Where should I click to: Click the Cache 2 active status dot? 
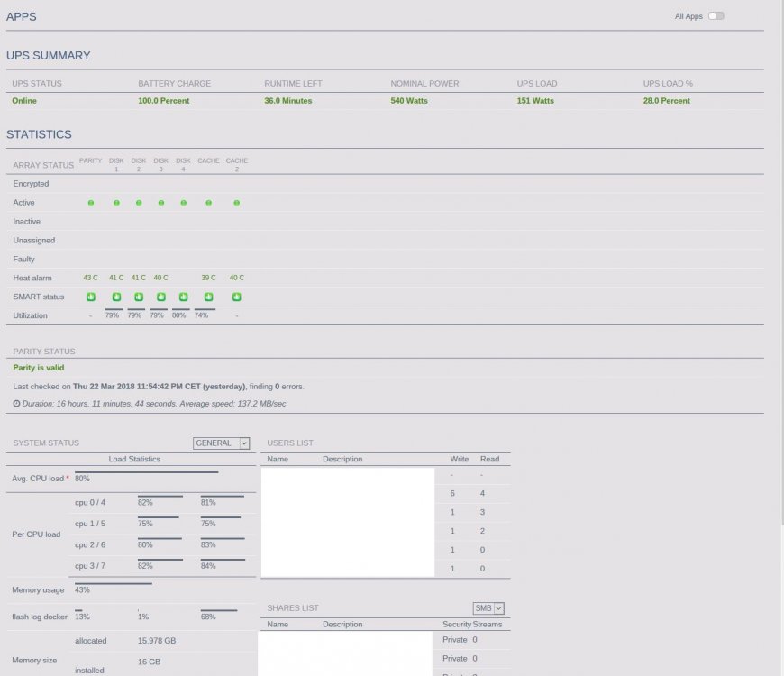click(236, 203)
